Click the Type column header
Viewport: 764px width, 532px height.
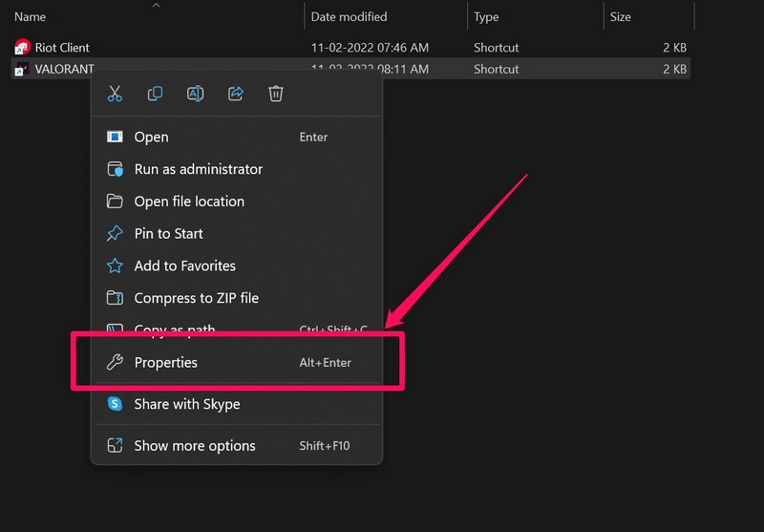click(x=486, y=16)
